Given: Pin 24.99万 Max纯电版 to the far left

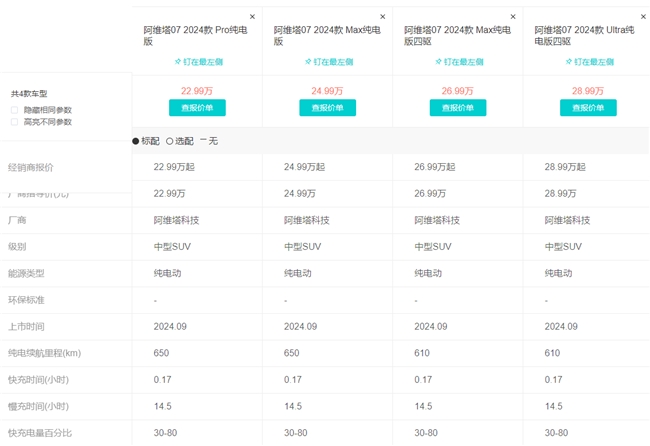Looking at the screenshot, I should (329, 62).
